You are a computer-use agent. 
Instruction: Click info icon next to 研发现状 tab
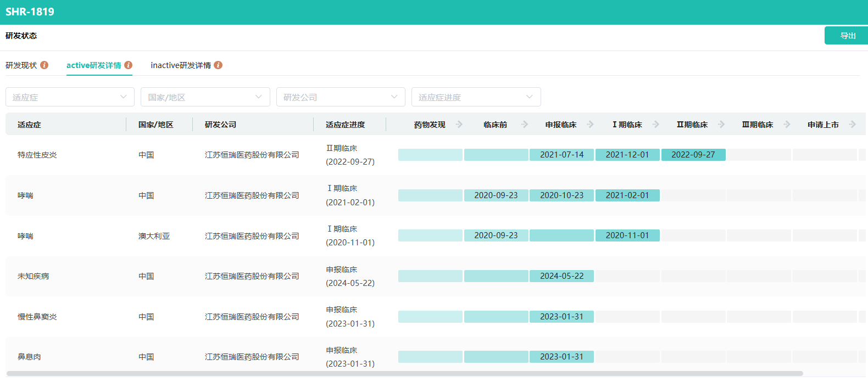[x=44, y=65]
